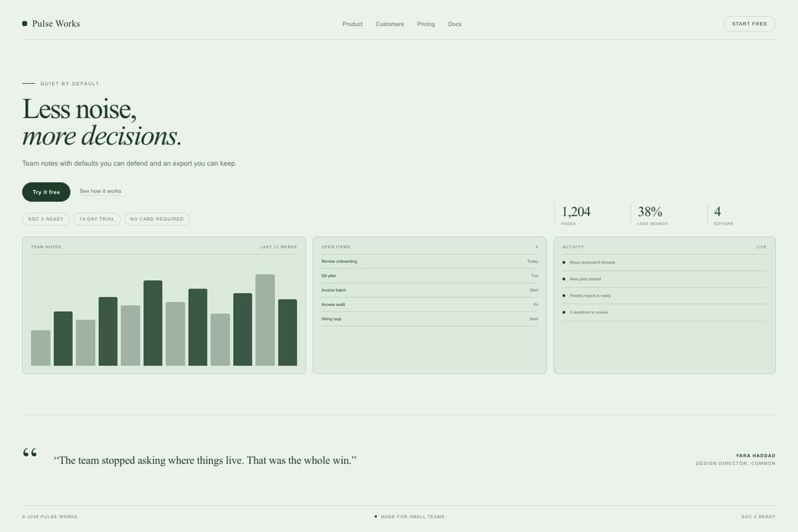Viewport: 798px width, 532px height.
Task: Click the START FREE button
Action: point(749,24)
